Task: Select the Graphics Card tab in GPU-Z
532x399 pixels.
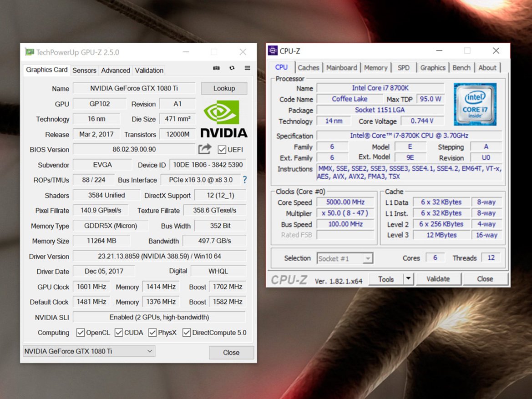Action: click(47, 70)
